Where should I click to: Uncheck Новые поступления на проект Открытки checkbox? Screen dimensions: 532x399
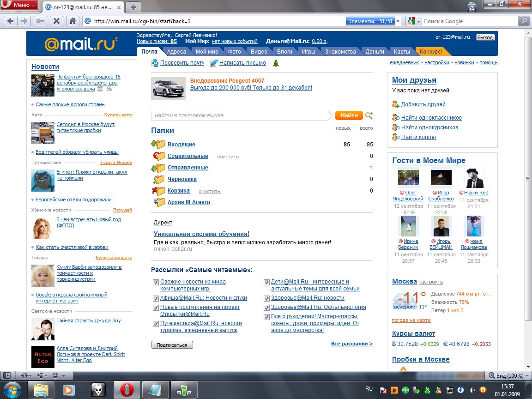156,308
